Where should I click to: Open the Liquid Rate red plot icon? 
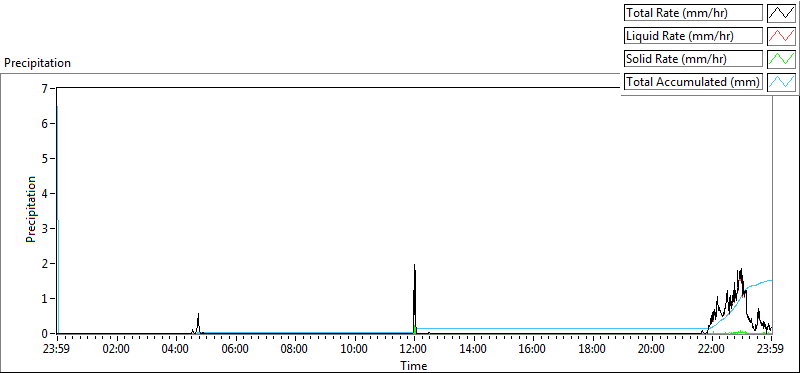[x=781, y=36]
